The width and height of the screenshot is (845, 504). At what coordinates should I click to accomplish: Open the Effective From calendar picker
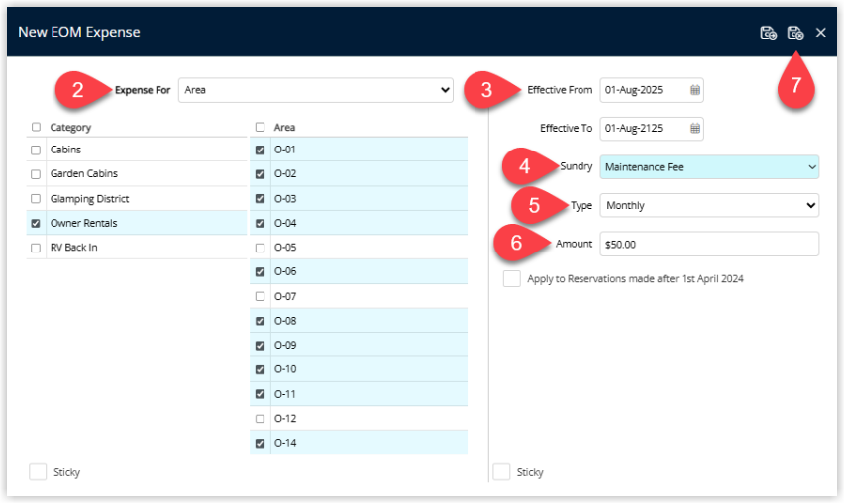pos(695,90)
